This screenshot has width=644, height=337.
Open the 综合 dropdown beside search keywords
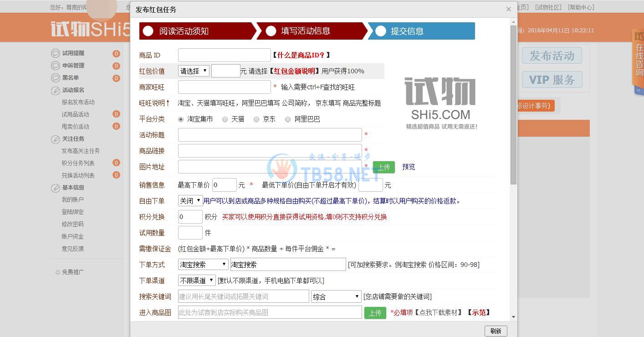pyautogui.click(x=336, y=296)
